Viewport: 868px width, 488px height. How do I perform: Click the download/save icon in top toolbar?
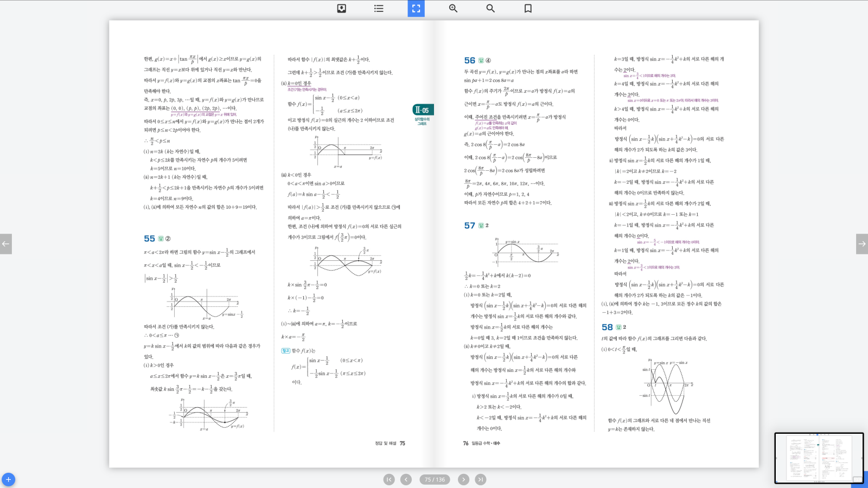[x=341, y=8]
